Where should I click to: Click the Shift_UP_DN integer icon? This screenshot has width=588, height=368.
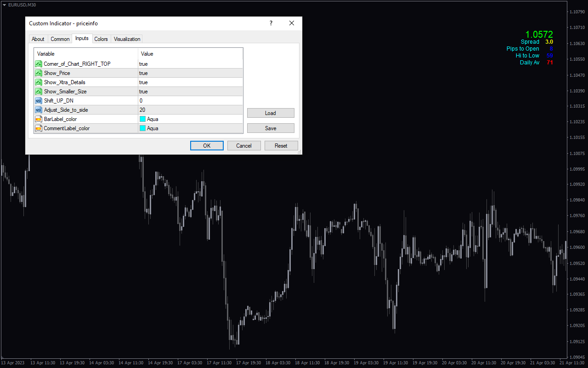[x=39, y=101]
